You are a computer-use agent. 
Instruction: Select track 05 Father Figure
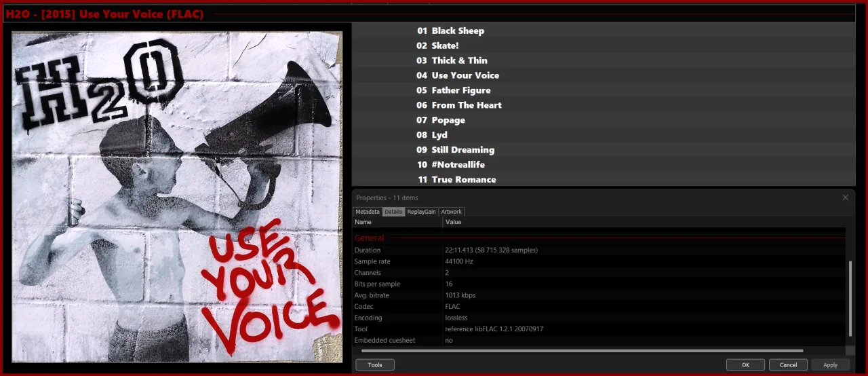604,90
